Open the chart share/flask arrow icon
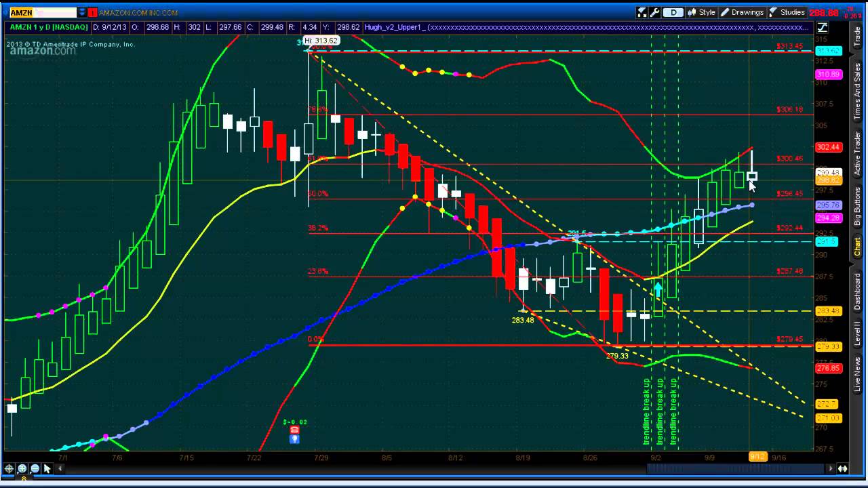Screen dimensions: 868x488 click(x=642, y=12)
